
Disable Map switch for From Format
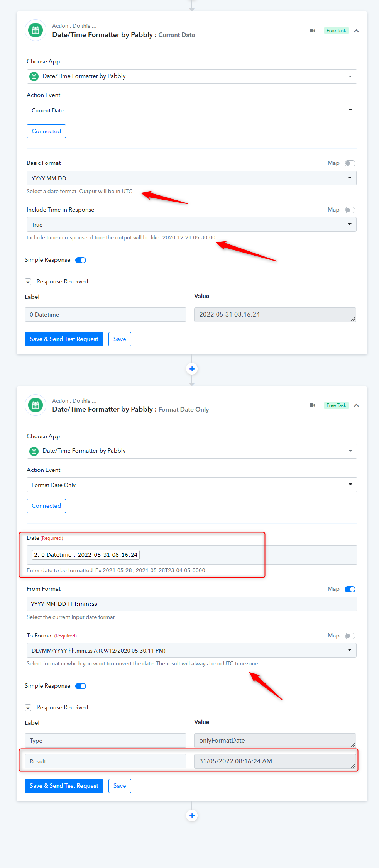pyautogui.click(x=350, y=589)
